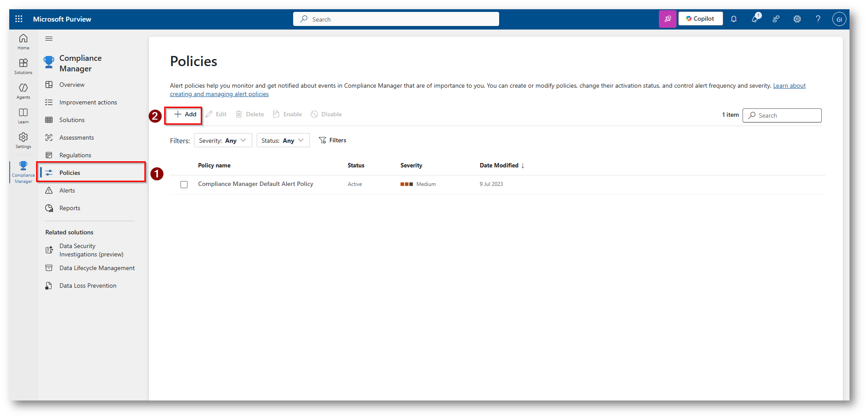Click the Medium severity cell

point(418,184)
